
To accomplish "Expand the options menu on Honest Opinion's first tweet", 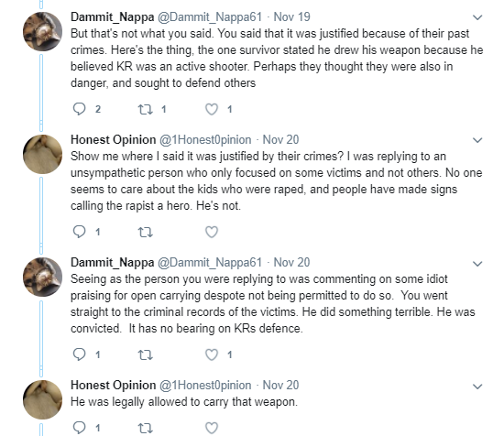I will pyautogui.click(x=477, y=140).
